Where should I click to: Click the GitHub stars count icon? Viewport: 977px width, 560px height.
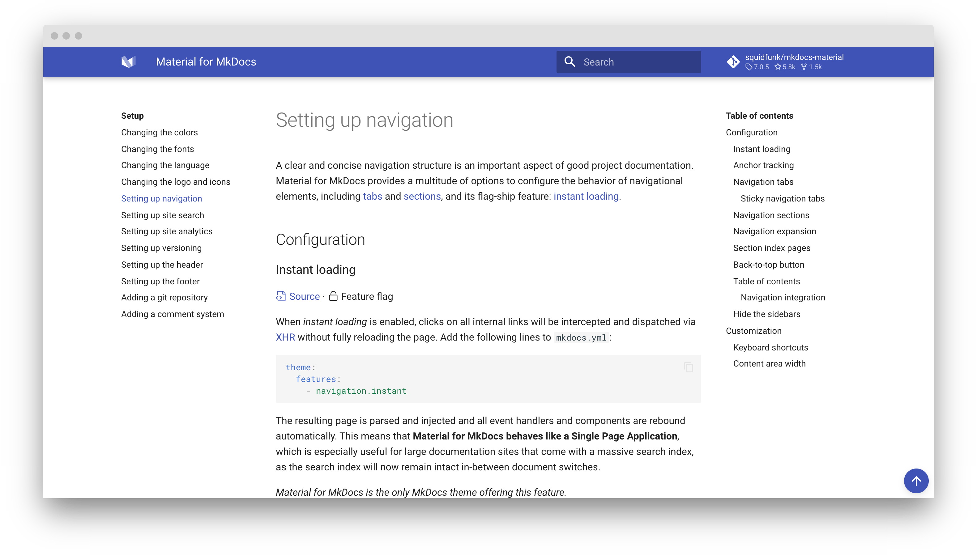778,67
